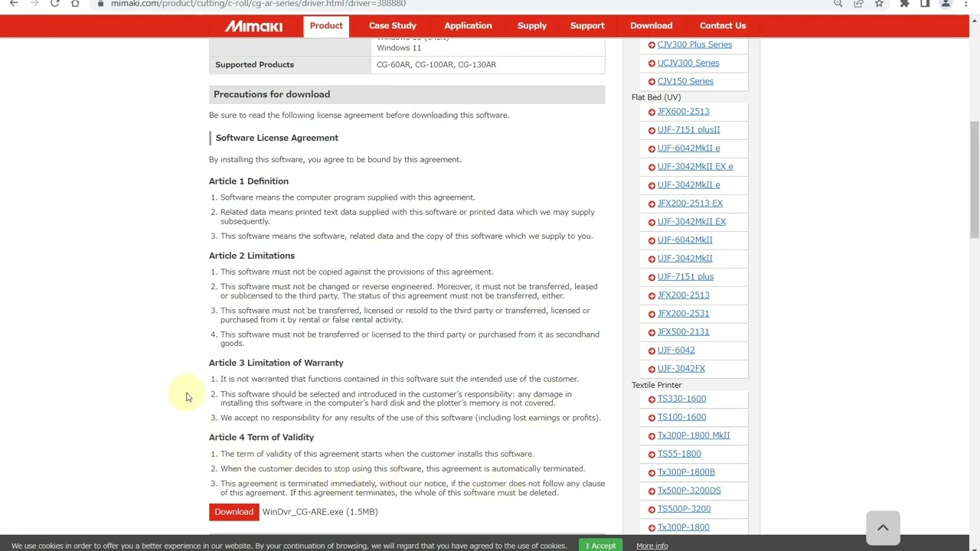Viewport: 980px width, 551px height.
Task: Click the red Download button for WinDvr_CG-ARE.exe
Action: click(234, 512)
